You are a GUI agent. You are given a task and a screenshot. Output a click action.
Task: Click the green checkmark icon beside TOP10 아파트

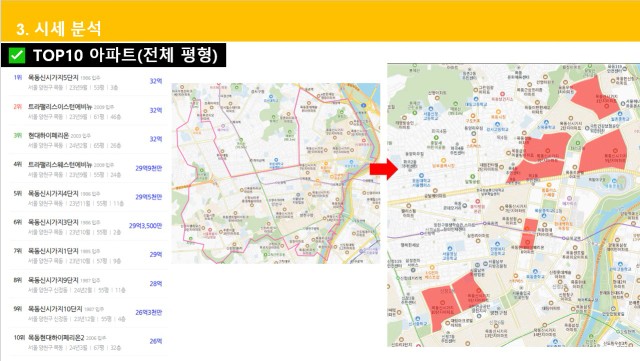point(17,55)
